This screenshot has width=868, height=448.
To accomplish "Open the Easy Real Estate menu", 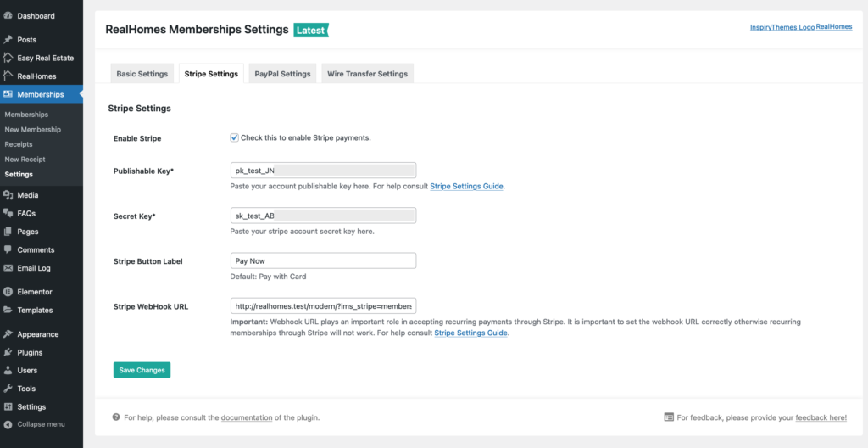I will coord(46,58).
